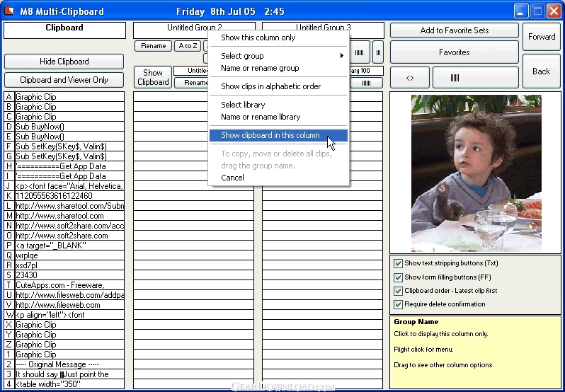Click the <> expand columns button
The height and width of the screenshot is (392, 565).
410,77
